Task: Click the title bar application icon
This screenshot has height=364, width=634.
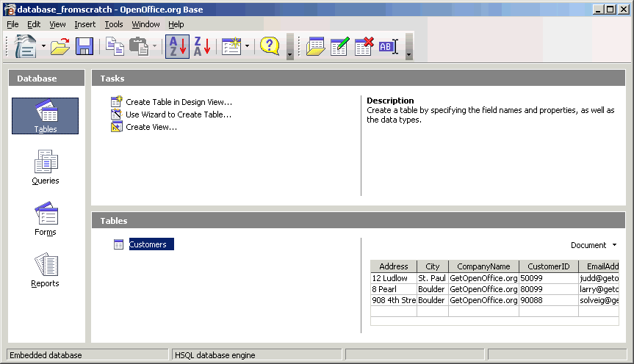Action: pos(10,10)
